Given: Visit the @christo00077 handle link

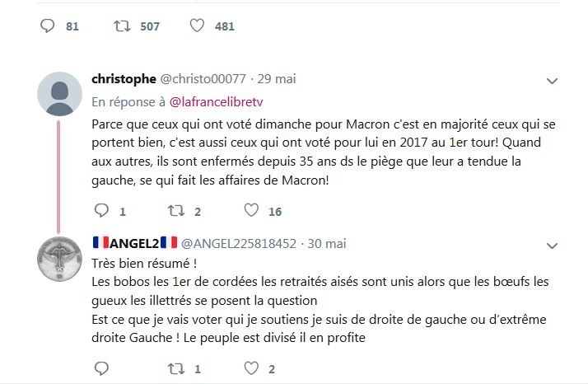Looking at the screenshot, I should (x=203, y=79).
